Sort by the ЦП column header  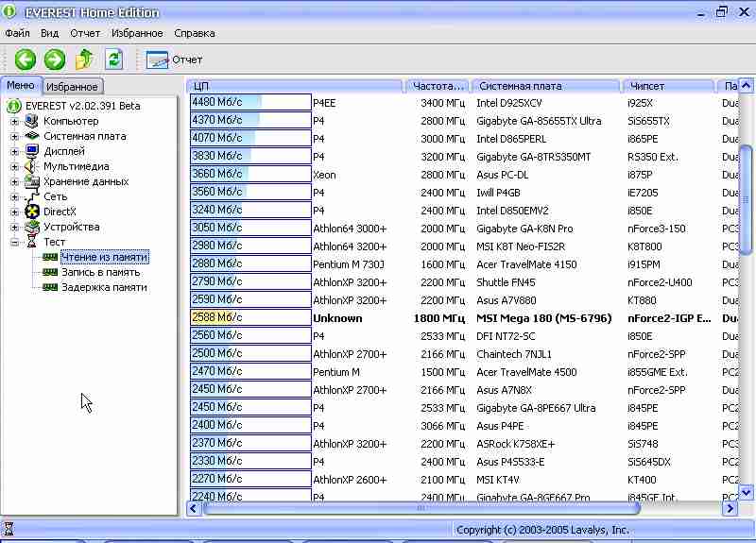(294, 86)
